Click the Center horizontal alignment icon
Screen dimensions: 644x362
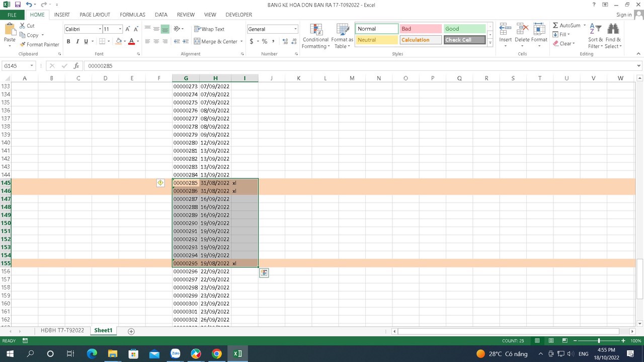[x=156, y=42]
